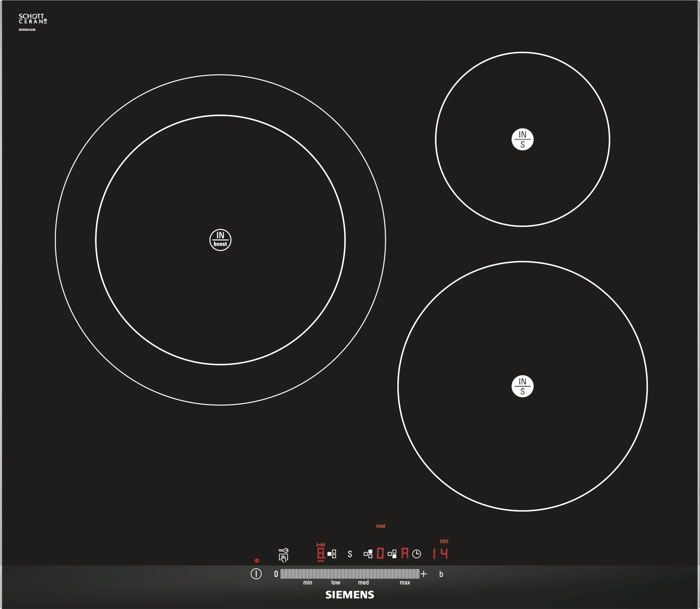Select the left cooking zone selector icon
700x609 pixels.
point(332,554)
